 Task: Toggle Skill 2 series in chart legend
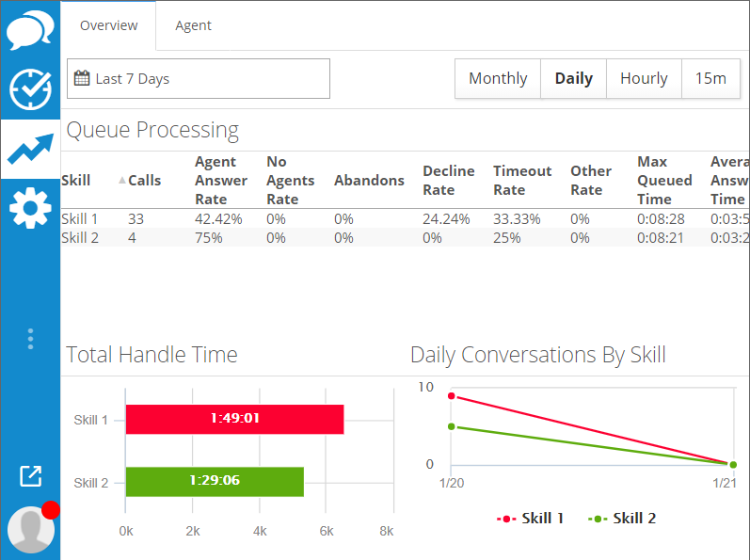coord(622,519)
